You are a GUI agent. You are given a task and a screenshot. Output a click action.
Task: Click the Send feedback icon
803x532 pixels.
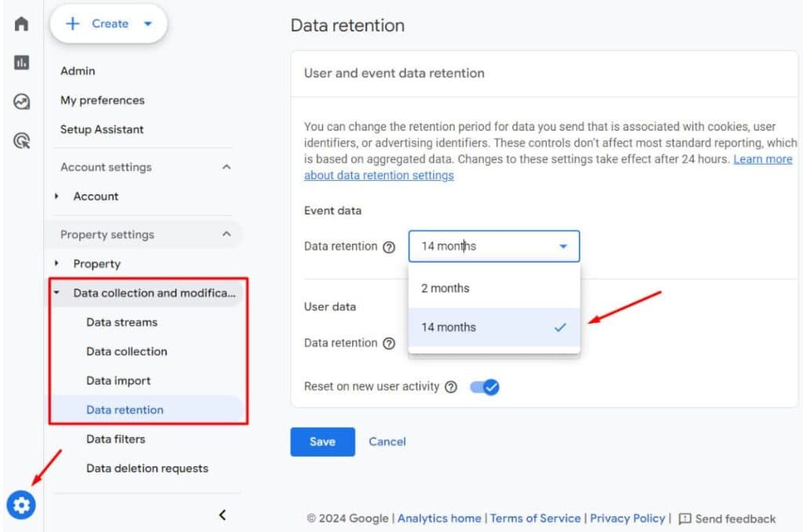(685, 519)
